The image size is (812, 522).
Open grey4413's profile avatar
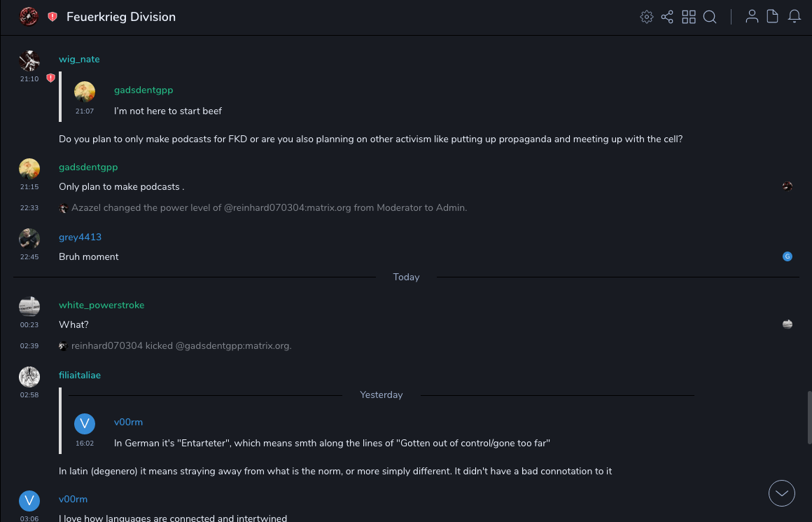(29, 238)
